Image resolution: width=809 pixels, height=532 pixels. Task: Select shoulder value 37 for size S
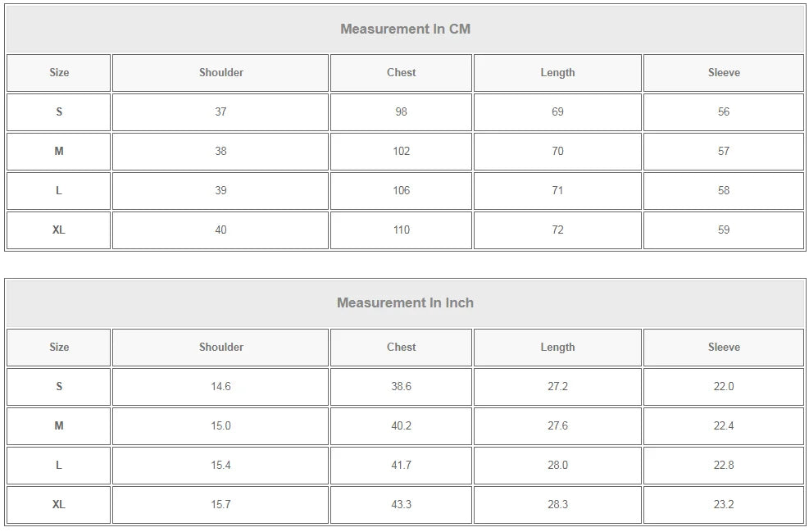(x=220, y=112)
